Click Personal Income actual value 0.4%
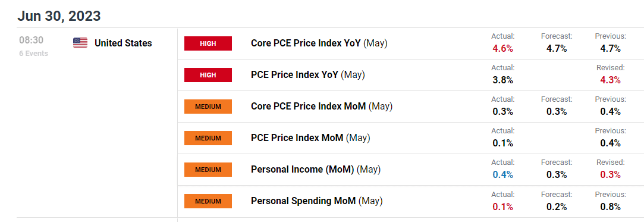The image size is (644, 222). tap(502, 175)
